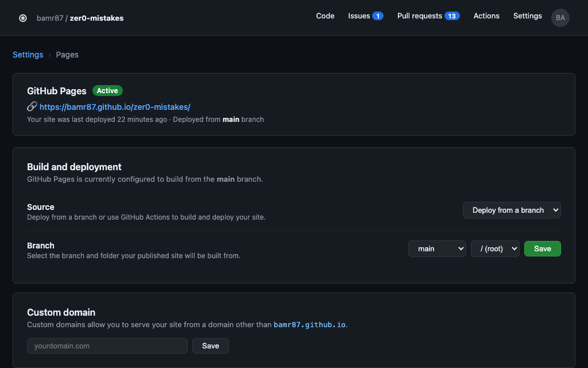Go to bamr87 owner profile link

(x=50, y=18)
